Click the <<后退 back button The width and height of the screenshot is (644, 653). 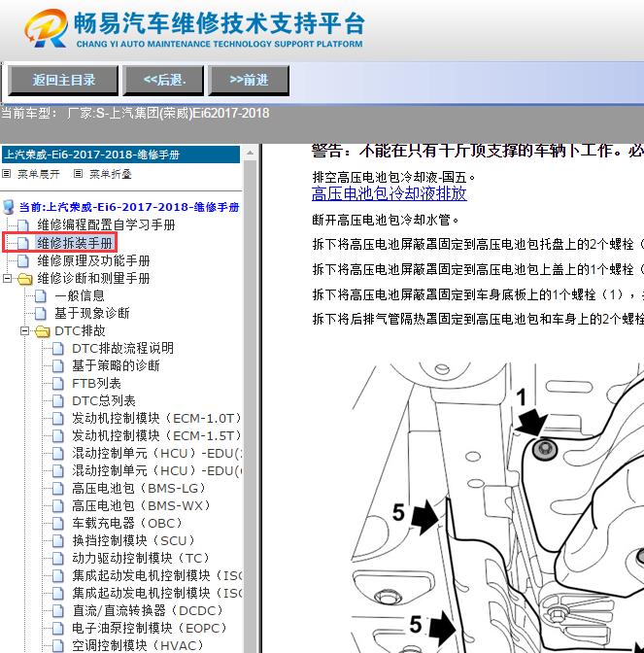tap(163, 80)
